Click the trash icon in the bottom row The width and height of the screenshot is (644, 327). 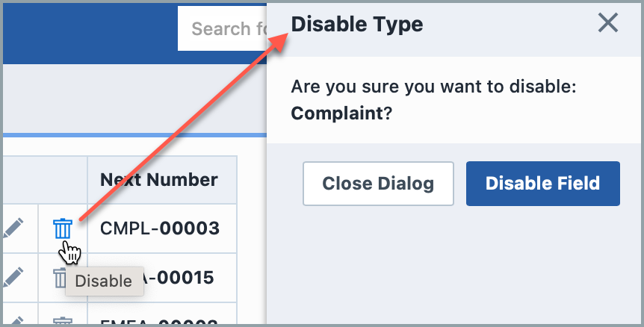tap(63, 322)
